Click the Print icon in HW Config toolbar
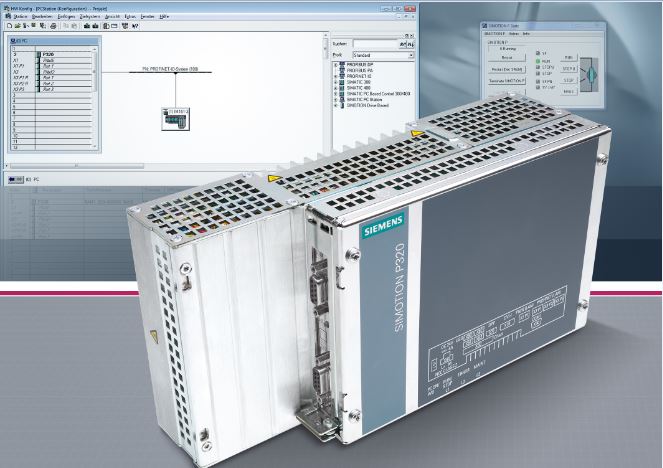This screenshot has width=663, height=468. [53, 26]
